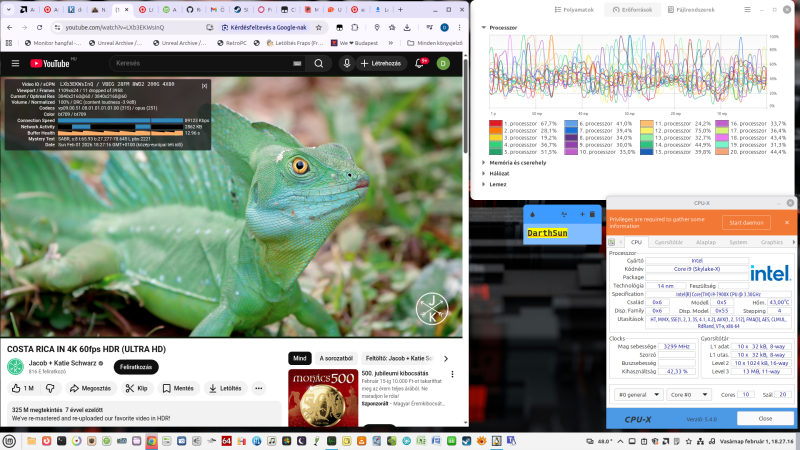Show more bookmarks with the double chevron
This screenshot has width=800, height=450.
click(x=391, y=43)
